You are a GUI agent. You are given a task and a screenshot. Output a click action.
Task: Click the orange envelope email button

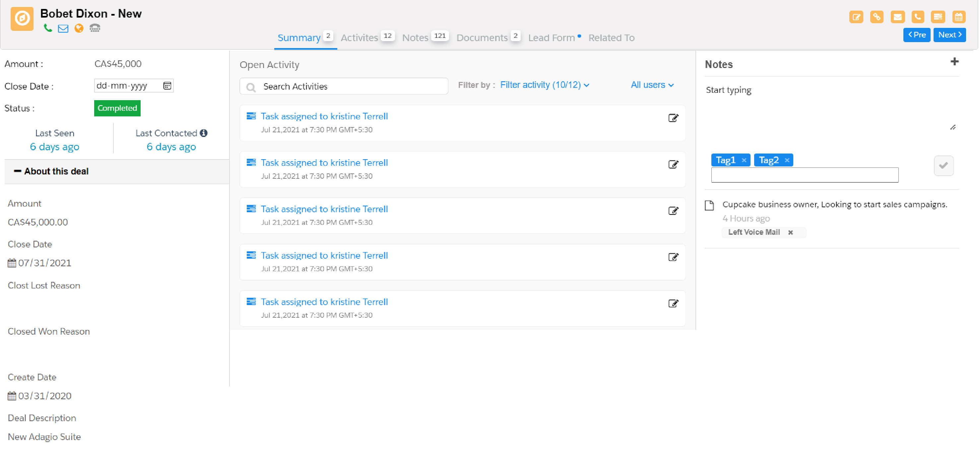pos(897,17)
